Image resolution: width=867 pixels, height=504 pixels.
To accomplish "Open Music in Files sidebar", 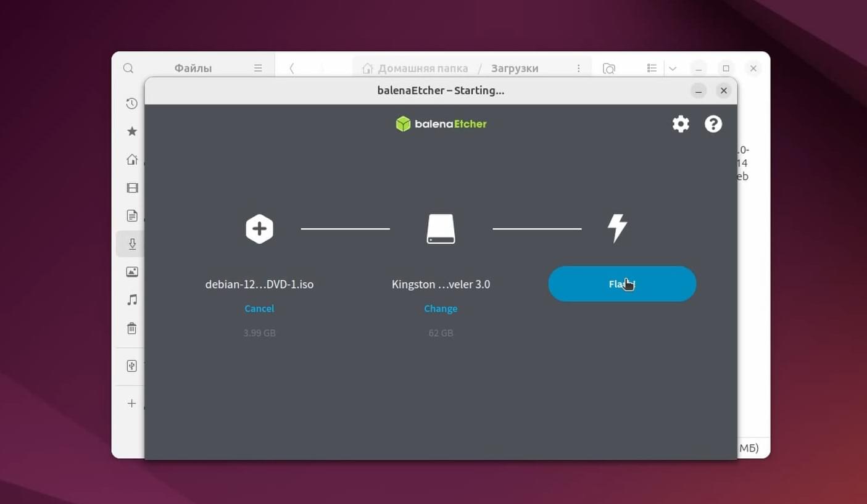I will tap(131, 300).
